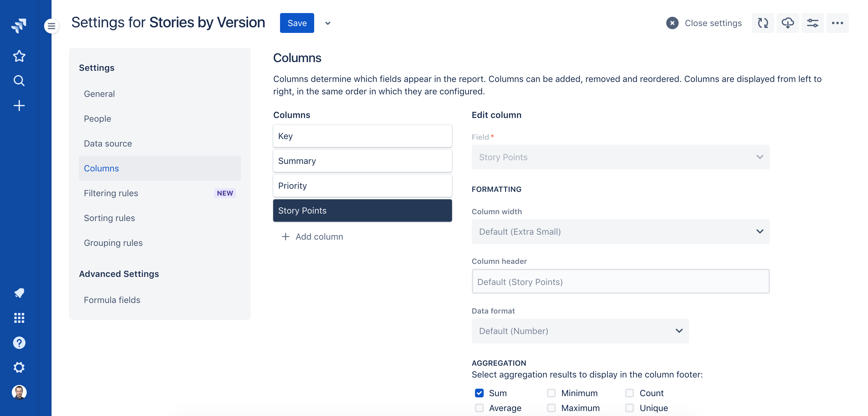Open the Field Story Points dropdown
868x416 pixels.
(x=620, y=157)
